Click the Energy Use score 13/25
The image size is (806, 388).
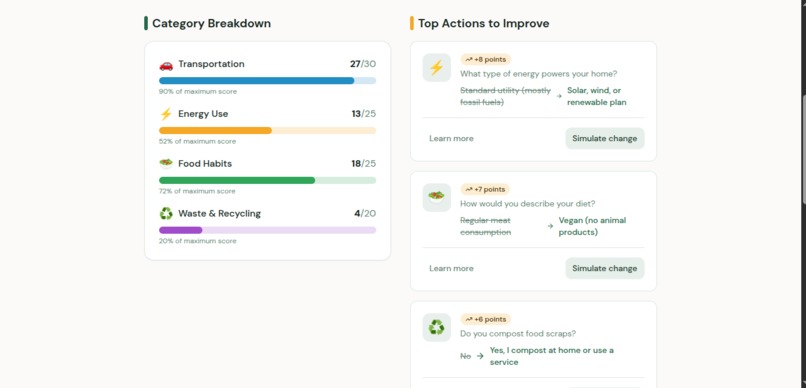(x=363, y=114)
